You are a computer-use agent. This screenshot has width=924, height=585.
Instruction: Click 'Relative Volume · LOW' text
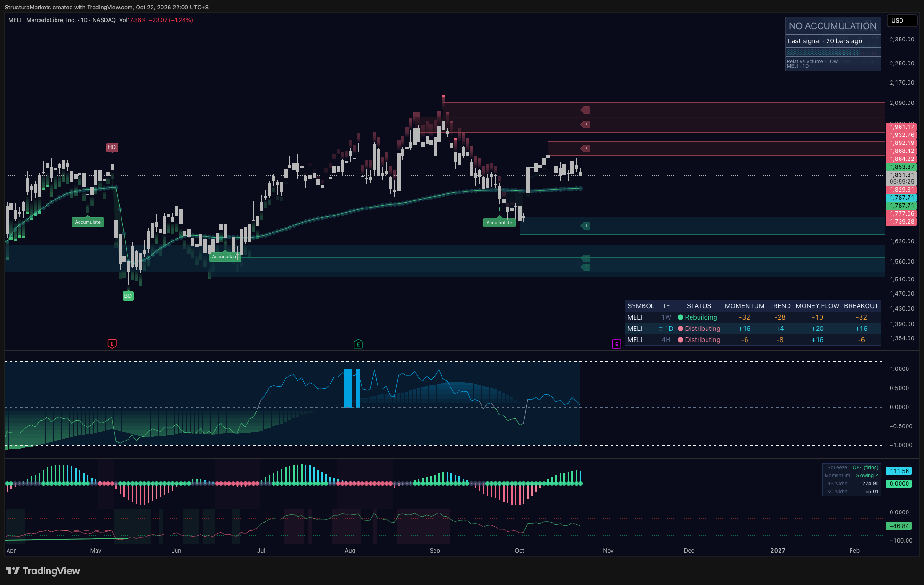point(812,62)
